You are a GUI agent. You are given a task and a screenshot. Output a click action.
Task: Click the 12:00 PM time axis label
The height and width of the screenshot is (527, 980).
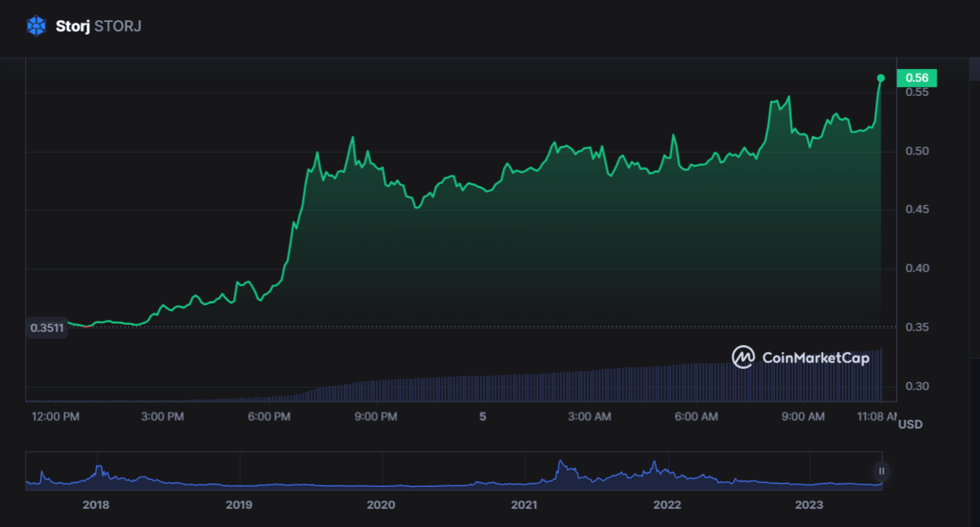click(55, 416)
